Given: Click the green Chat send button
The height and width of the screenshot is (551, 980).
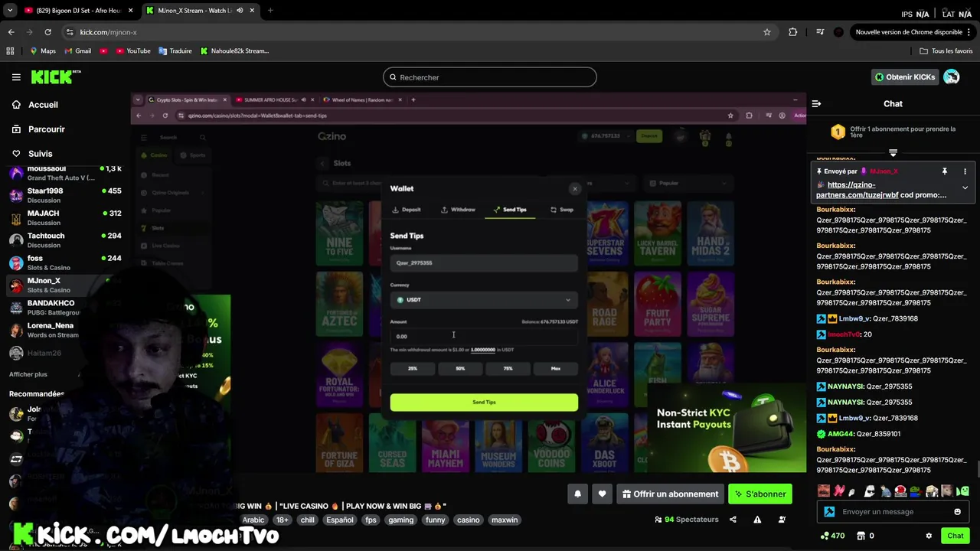Looking at the screenshot, I should [955, 536].
